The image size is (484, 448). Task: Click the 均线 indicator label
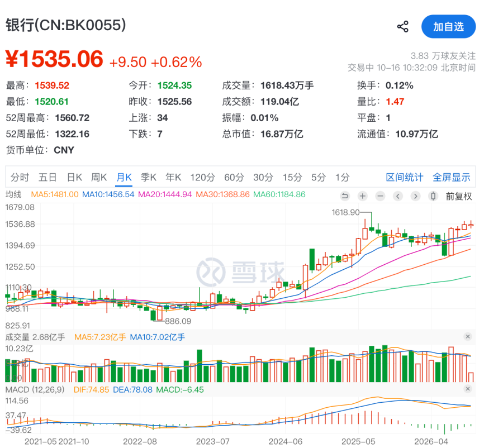coord(13,194)
